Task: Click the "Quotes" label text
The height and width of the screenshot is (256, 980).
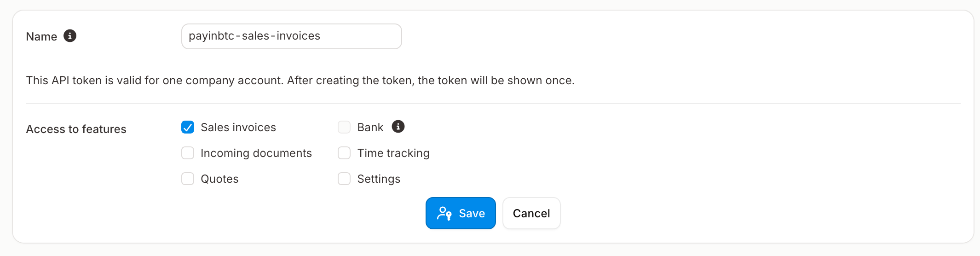Action: 219,179
